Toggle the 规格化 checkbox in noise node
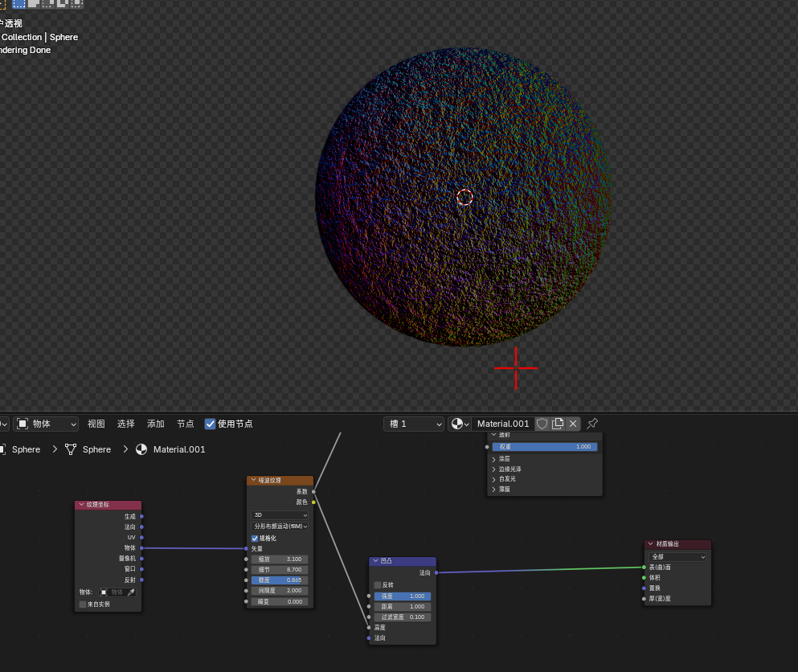The height and width of the screenshot is (672, 798). (255, 538)
